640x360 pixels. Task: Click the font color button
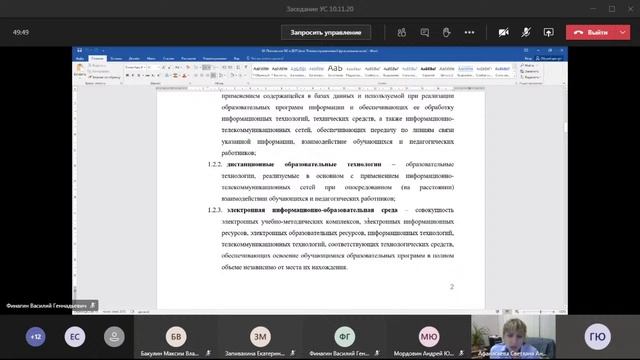pos(184,76)
